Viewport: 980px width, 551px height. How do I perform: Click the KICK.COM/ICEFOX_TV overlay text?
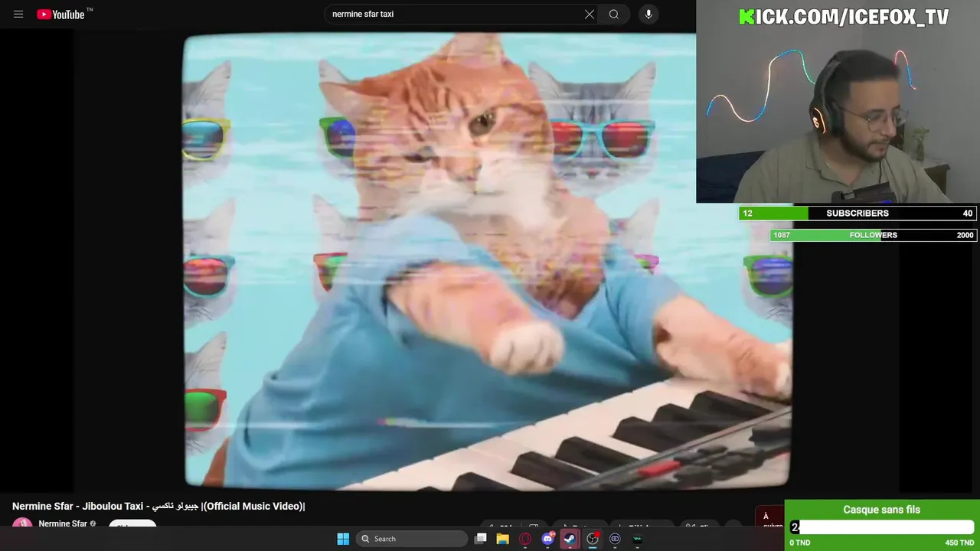pyautogui.click(x=844, y=17)
